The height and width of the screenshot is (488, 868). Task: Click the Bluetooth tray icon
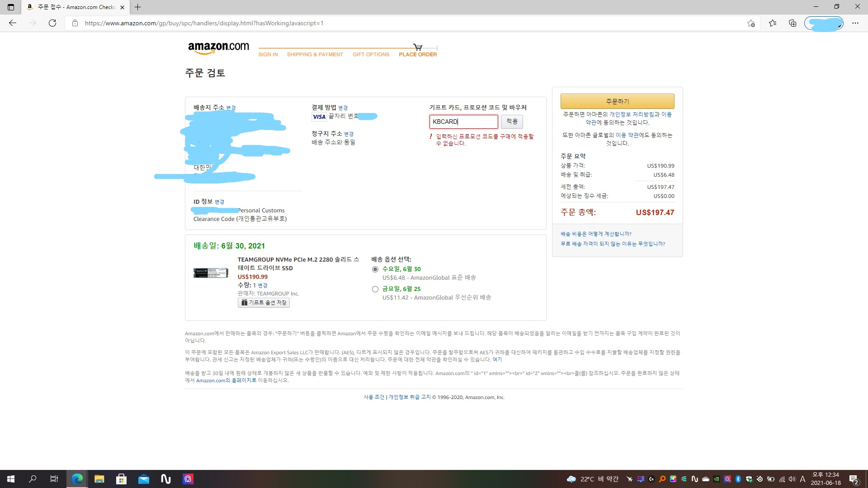(738, 479)
